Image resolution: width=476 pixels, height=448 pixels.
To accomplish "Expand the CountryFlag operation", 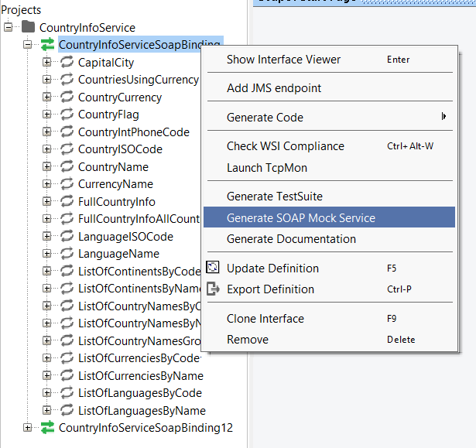I will tap(46, 114).
